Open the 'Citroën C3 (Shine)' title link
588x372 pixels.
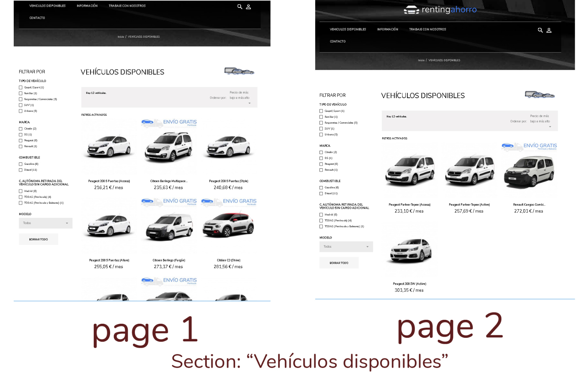pos(229,260)
